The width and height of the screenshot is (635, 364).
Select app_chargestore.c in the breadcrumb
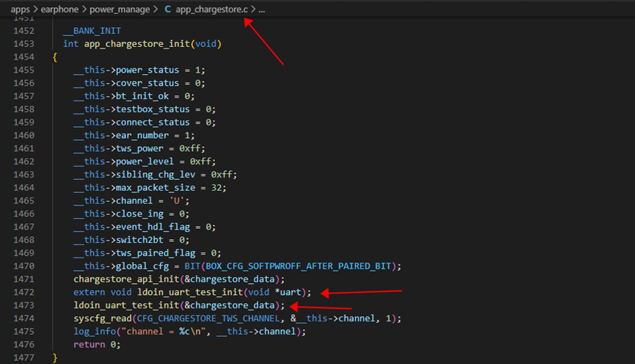tap(211, 10)
